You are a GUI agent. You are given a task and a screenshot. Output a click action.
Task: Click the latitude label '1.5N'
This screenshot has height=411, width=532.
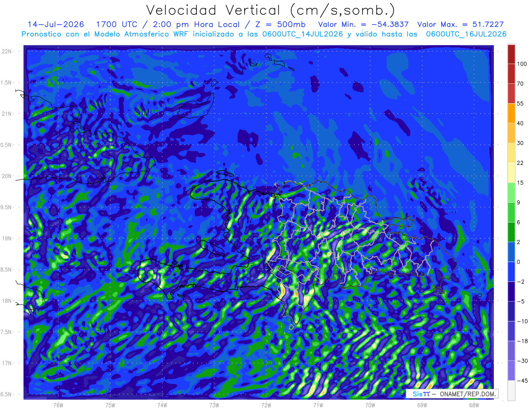pos(7,82)
